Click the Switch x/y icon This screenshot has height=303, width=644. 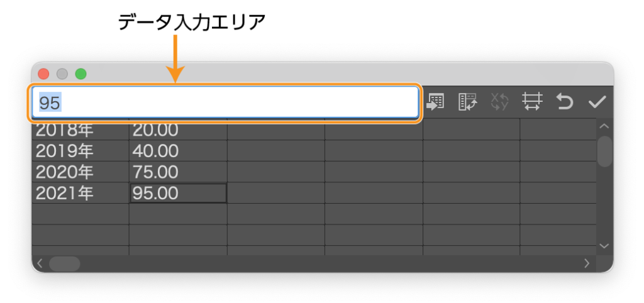tap(499, 102)
